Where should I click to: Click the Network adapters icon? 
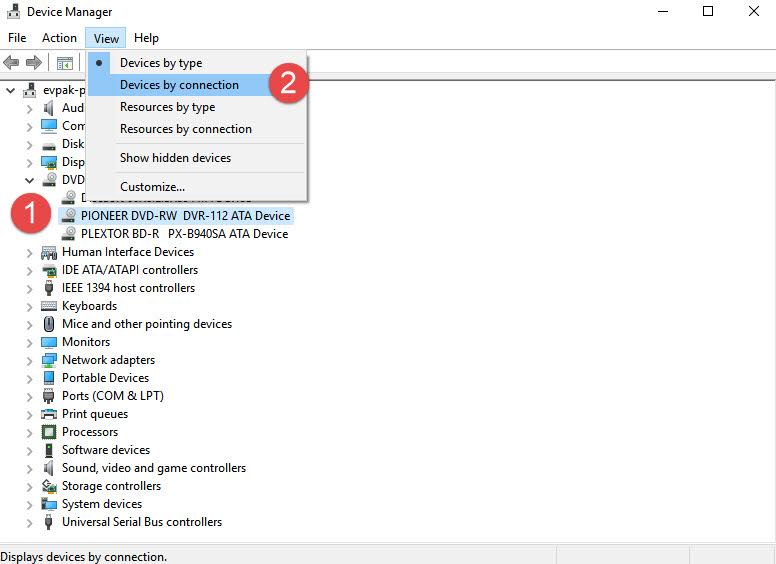coord(49,360)
